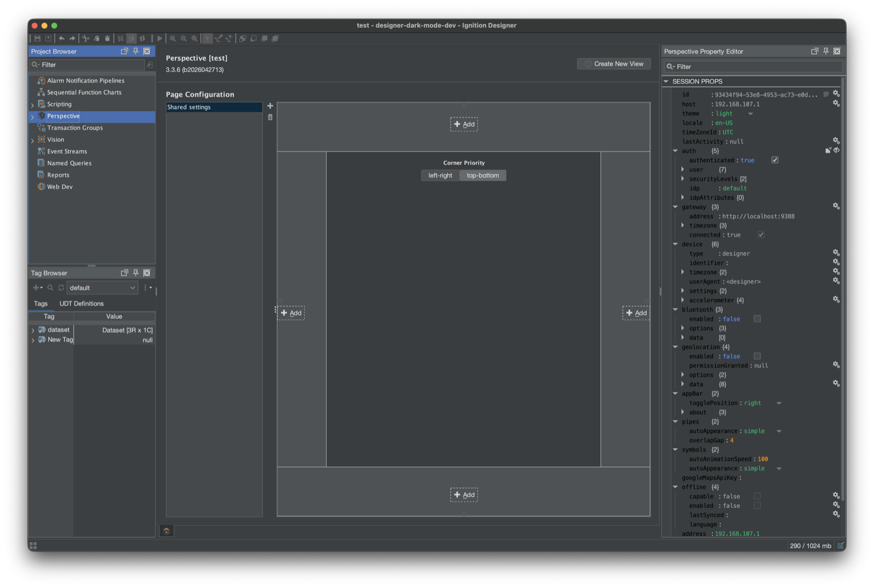Expand the Scripting tree node

(33, 105)
